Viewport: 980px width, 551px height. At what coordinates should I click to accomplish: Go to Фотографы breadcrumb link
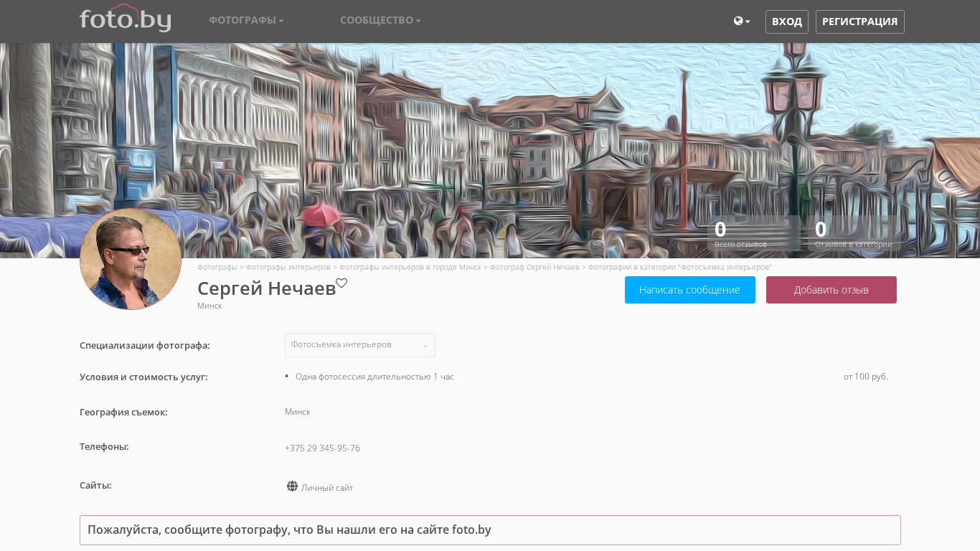(217, 267)
